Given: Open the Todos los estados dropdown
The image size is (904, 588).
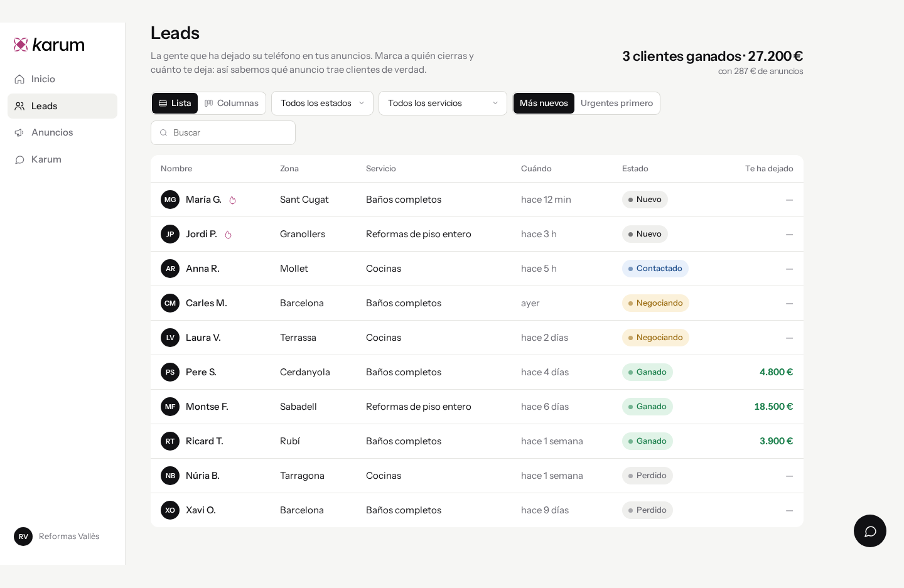Looking at the screenshot, I should click(x=322, y=103).
